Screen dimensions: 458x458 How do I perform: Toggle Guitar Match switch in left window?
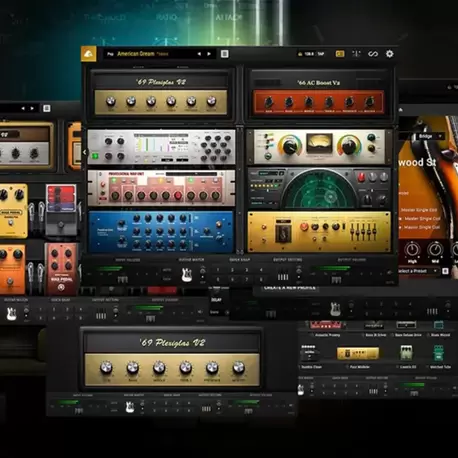coord(26,313)
